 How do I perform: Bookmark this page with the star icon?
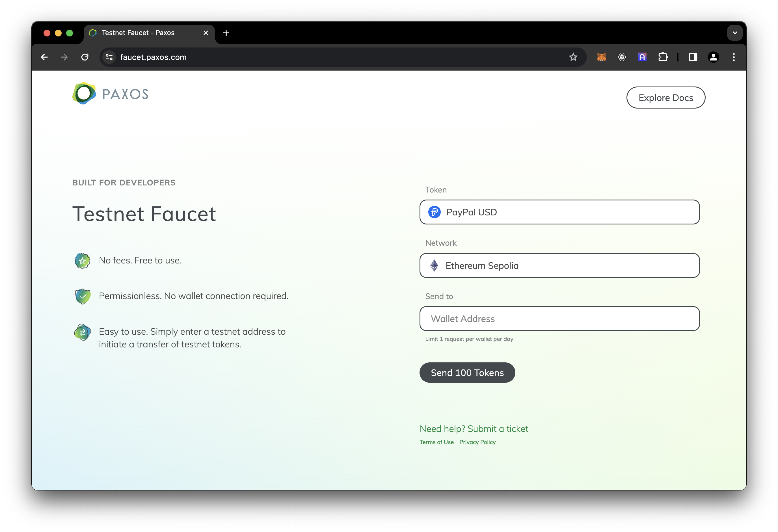tap(573, 57)
